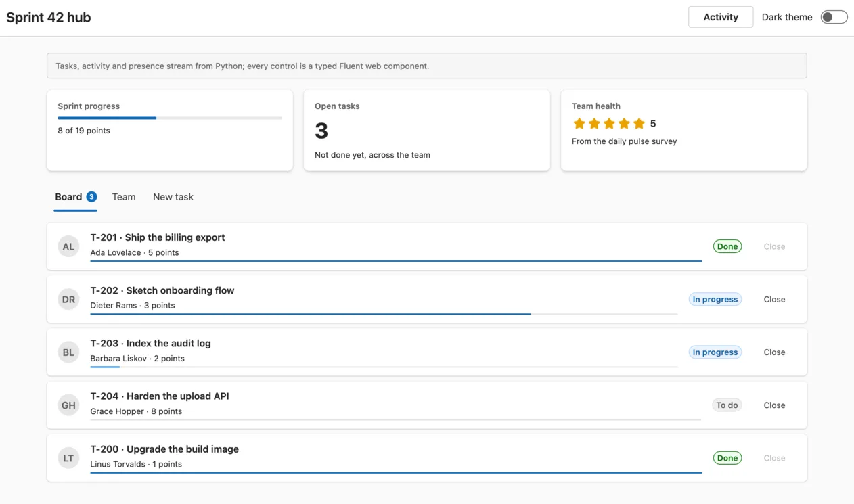Click the T-202 task progress bar
Image resolution: width=854 pixels, height=504 pixels.
click(384, 314)
